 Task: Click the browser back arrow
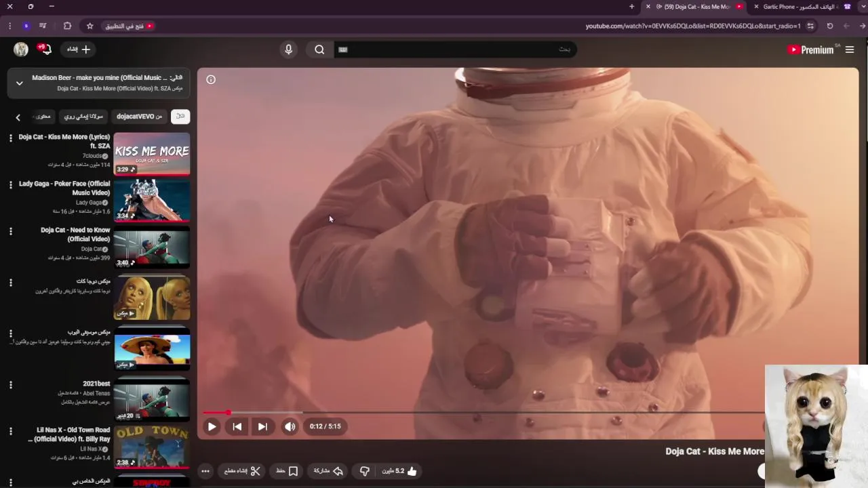(x=863, y=26)
